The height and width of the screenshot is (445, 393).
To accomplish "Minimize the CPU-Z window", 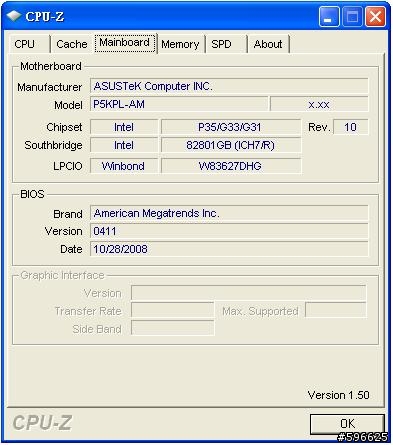I will 329,16.
